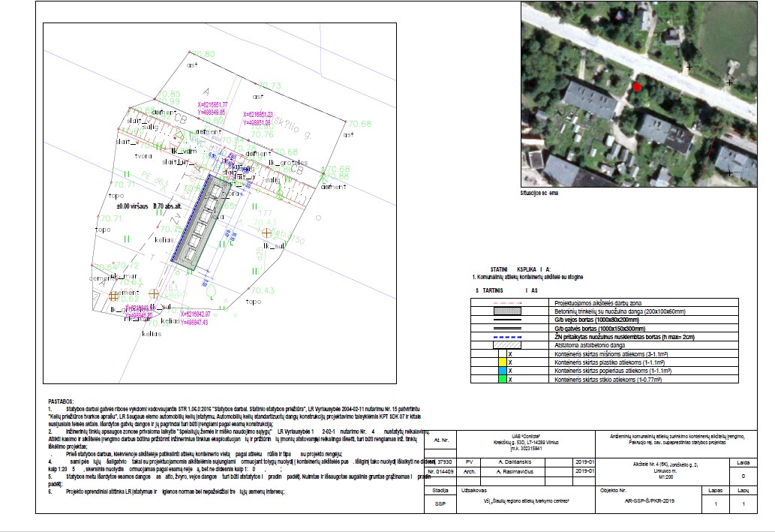
Task: Click the "Betoninių trinkelių su nuožulna danga" legend text
Action: [620, 311]
